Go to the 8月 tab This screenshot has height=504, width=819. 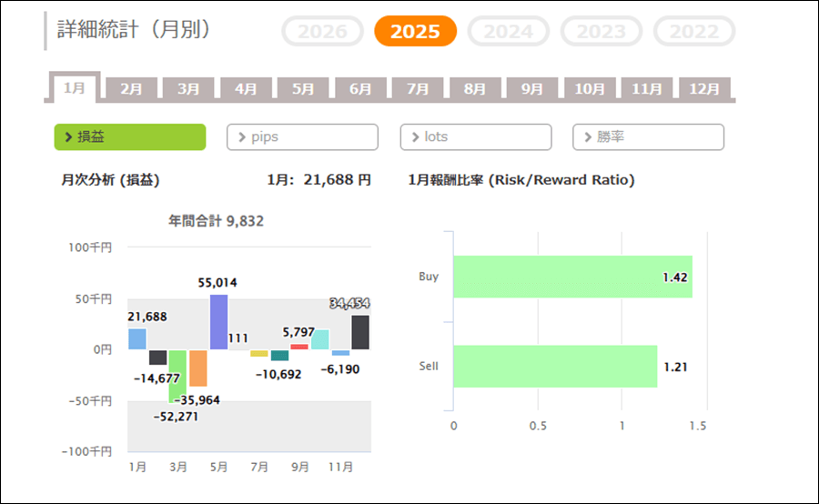(475, 89)
